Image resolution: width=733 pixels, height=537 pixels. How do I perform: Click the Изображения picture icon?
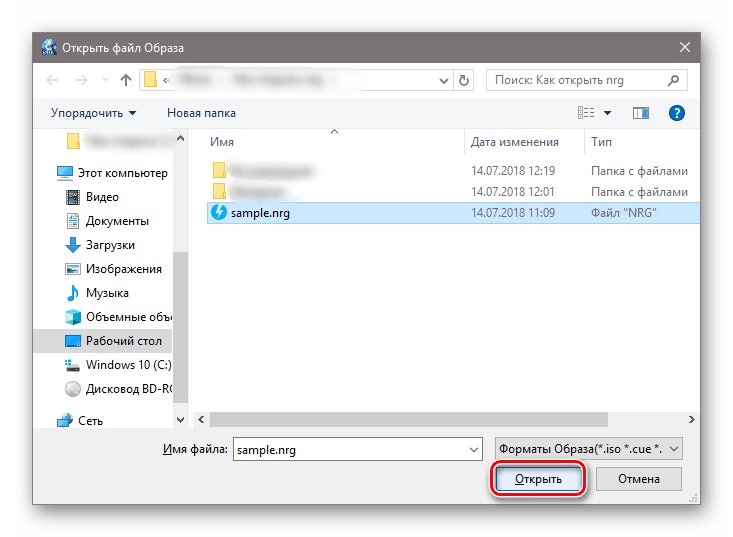(72, 269)
